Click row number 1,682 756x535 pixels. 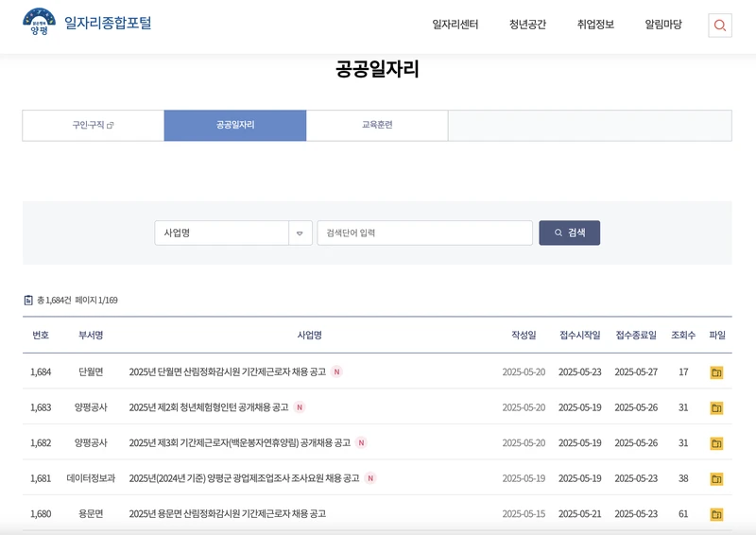click(41, 443)
